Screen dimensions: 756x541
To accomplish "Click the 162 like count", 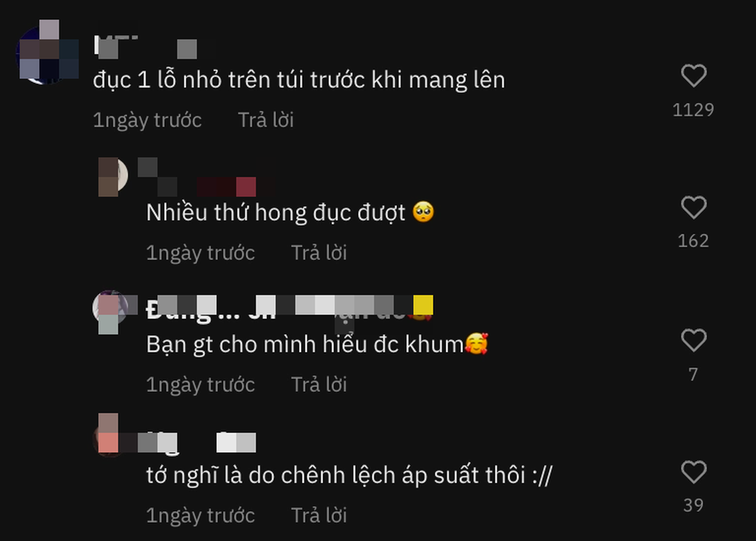I will (693, 241).
